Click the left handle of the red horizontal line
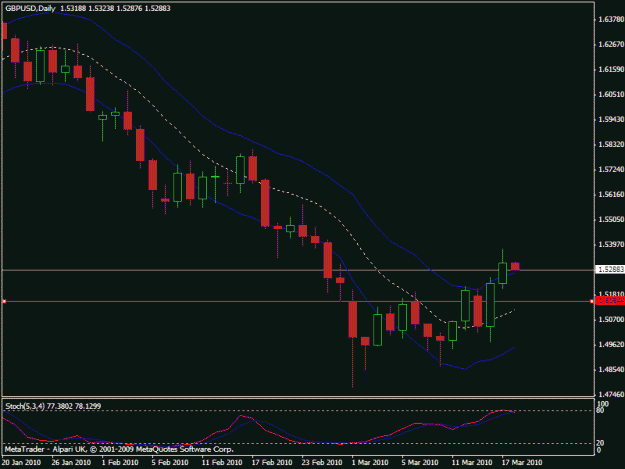The width and height of the screenshot is (625, 469). [x=4, y=302]
